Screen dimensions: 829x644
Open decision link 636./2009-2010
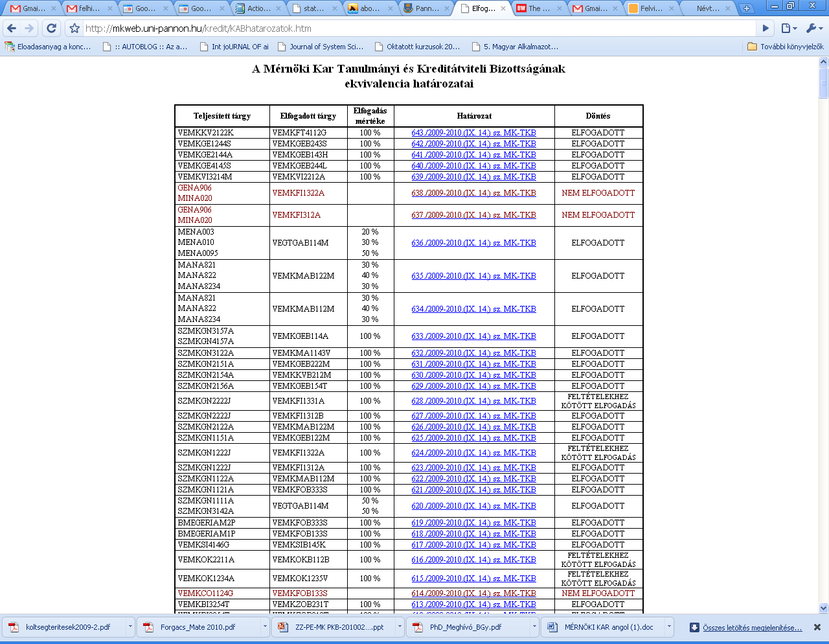[473, 243]
